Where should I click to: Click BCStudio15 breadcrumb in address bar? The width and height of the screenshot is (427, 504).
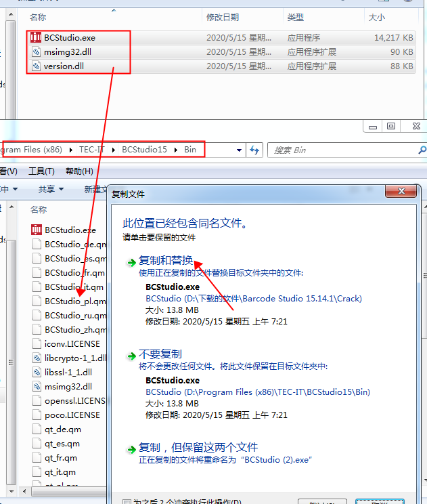click(x=144, y=150)
